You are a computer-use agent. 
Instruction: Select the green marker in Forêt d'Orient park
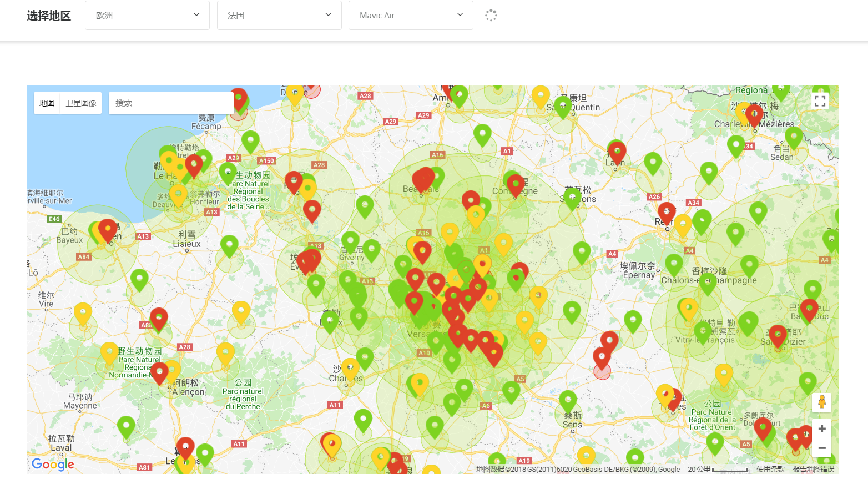pyautogui.click(x=715, y=444)
